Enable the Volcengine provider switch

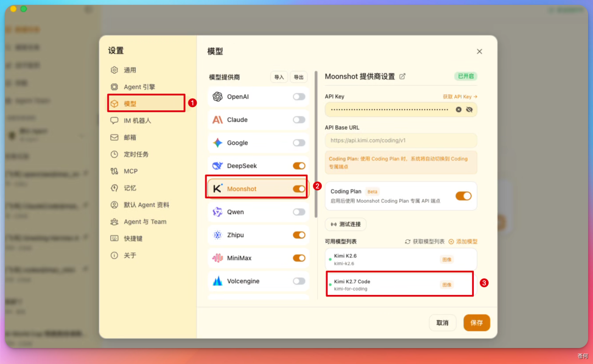click(299, 281)
